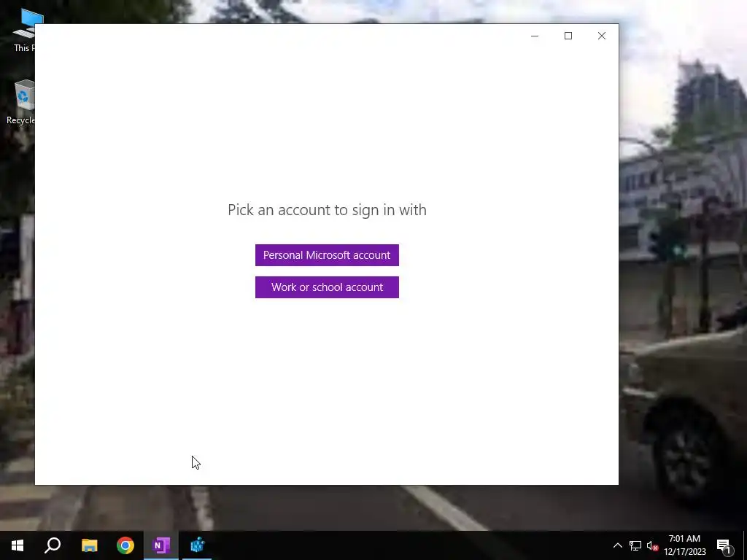This screenshot has width=747, height=560.
Task: Select This PC desktop icon
Action: click(x=24, y=30)
